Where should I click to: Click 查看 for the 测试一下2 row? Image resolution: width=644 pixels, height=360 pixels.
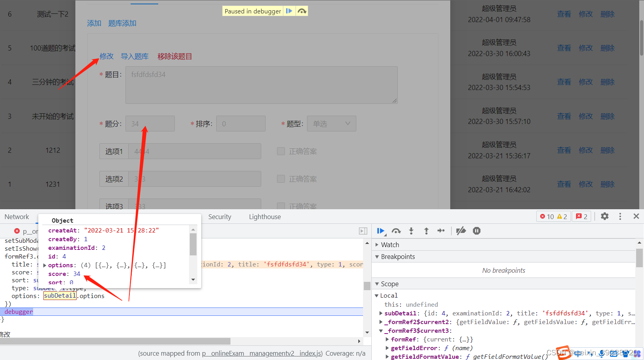[564, 14]
